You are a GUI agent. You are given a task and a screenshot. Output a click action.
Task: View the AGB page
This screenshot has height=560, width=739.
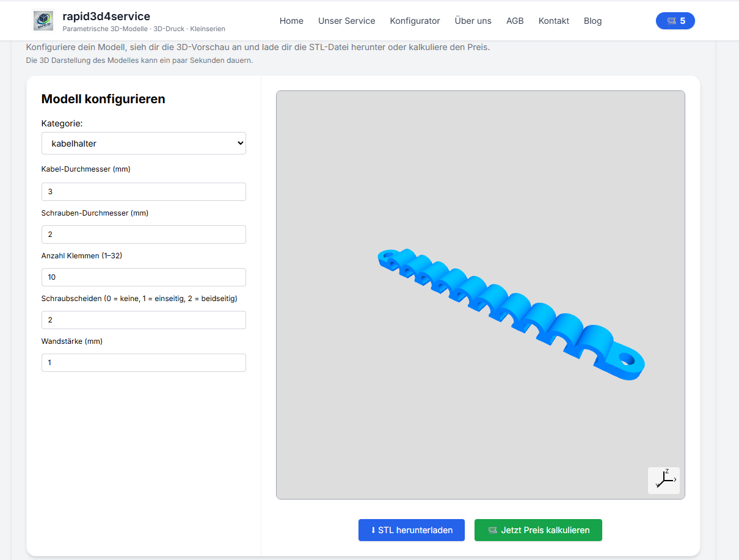[515, 20]
